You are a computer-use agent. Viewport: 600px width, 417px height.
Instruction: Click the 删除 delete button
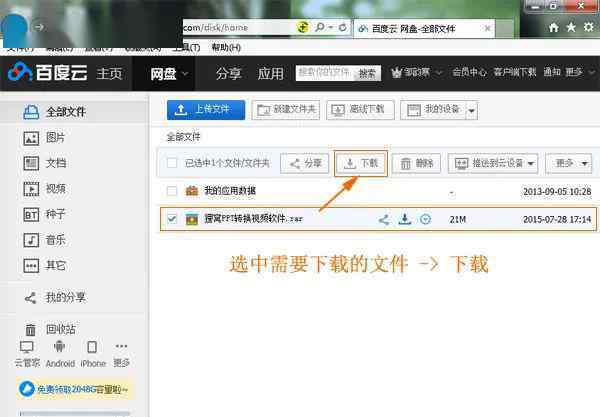(x=416, y=163)
